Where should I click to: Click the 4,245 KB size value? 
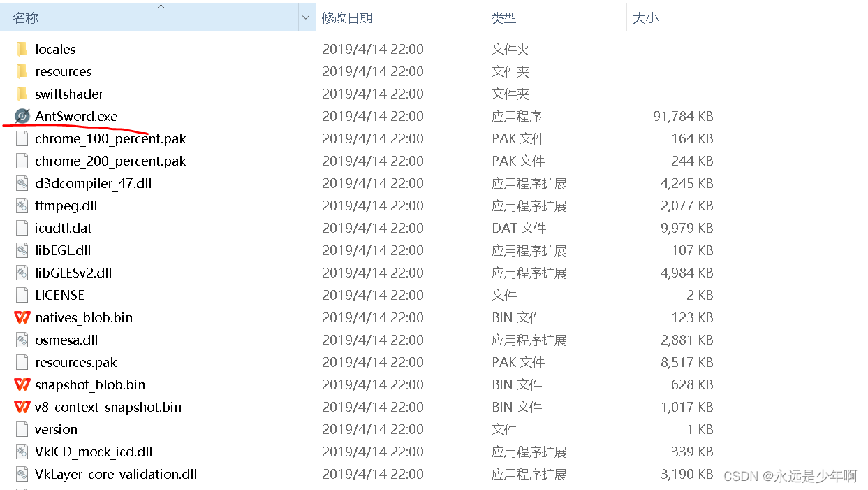(686, 183)
